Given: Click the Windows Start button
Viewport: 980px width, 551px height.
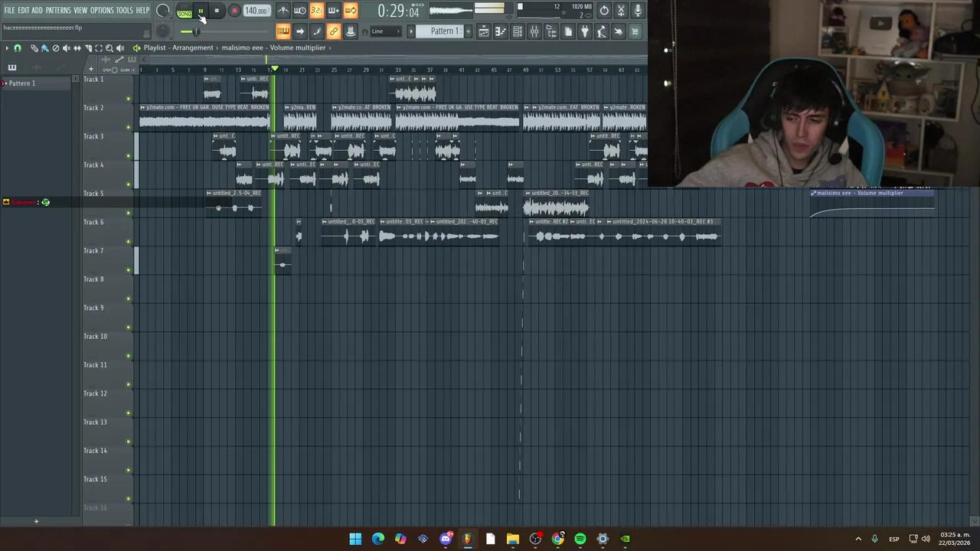Looking at the screenshot, I should tap(355, 539).
